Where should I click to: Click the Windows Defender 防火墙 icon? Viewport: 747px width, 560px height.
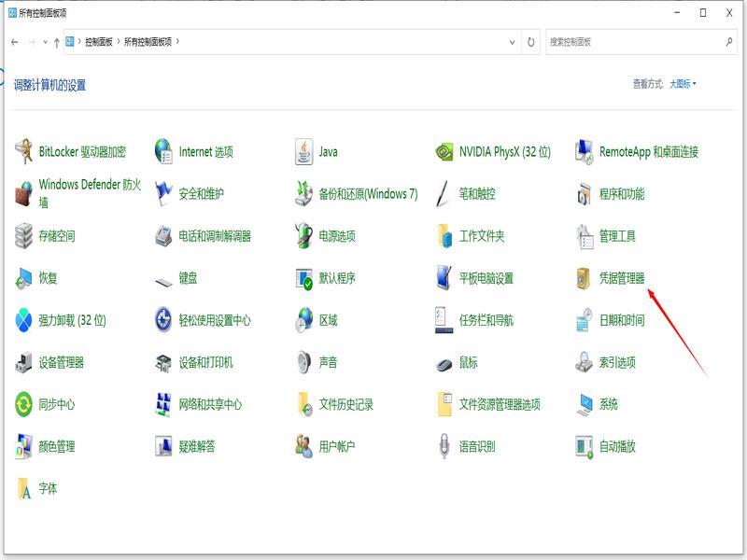point(23,194)
